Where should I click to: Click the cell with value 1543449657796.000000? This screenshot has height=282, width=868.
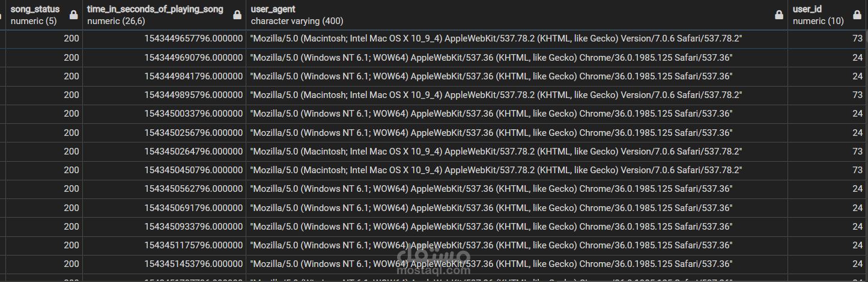193,38
